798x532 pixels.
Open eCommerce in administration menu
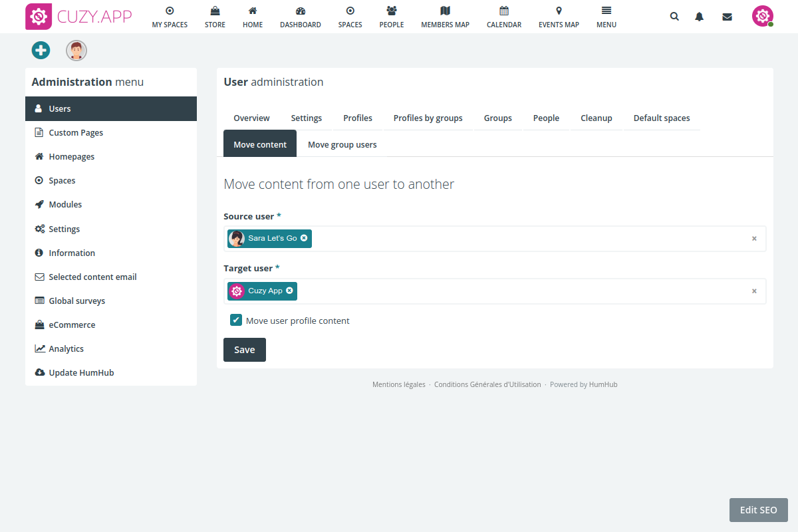pos(72,325)
